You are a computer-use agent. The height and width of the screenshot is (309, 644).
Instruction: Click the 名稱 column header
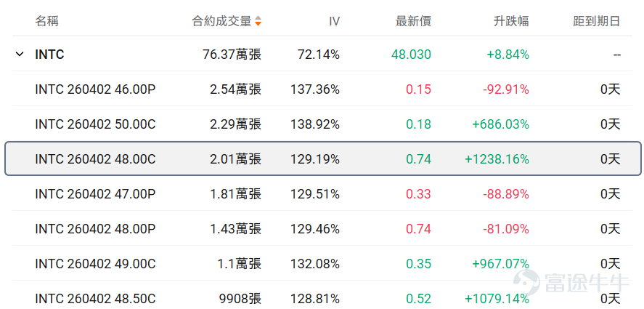pyautogui.click(x=46, y=21)
